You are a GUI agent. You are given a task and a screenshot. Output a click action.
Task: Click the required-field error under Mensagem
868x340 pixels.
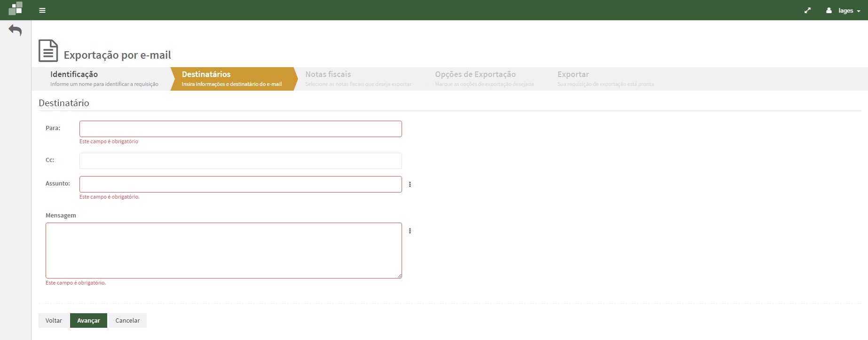point(76,283)
